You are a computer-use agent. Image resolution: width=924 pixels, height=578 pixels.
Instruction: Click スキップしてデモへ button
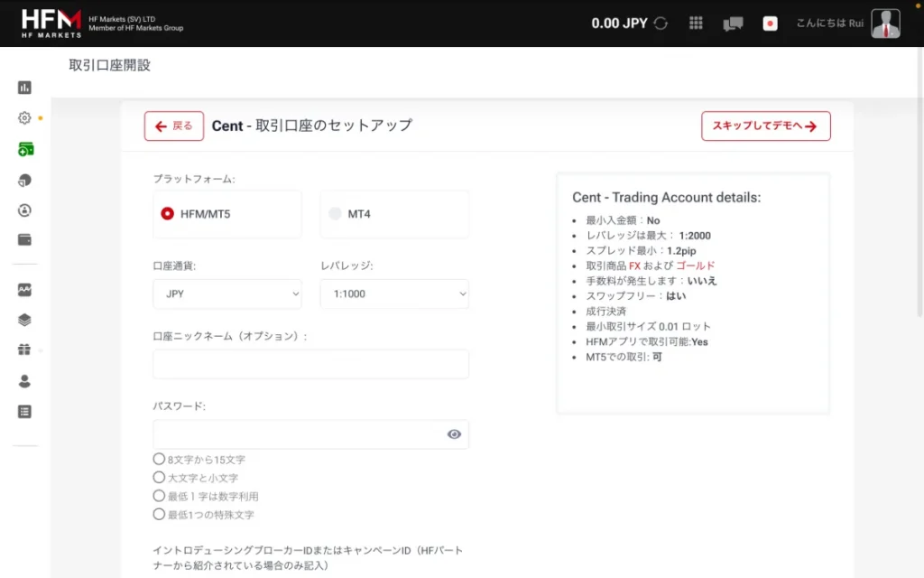pos(765,126)
